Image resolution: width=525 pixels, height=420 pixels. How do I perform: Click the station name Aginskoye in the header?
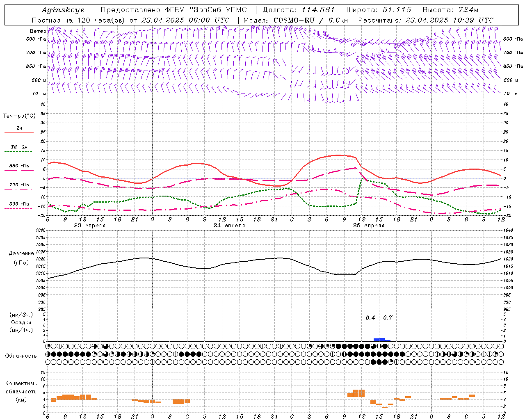pyautogui.click(x=63, y=10)
